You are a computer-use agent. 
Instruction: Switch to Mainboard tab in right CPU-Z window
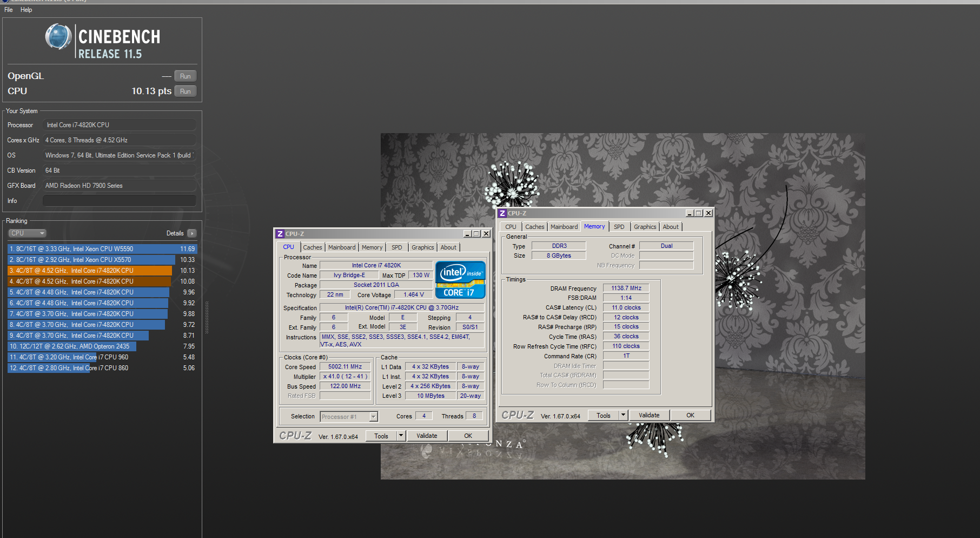564,227
